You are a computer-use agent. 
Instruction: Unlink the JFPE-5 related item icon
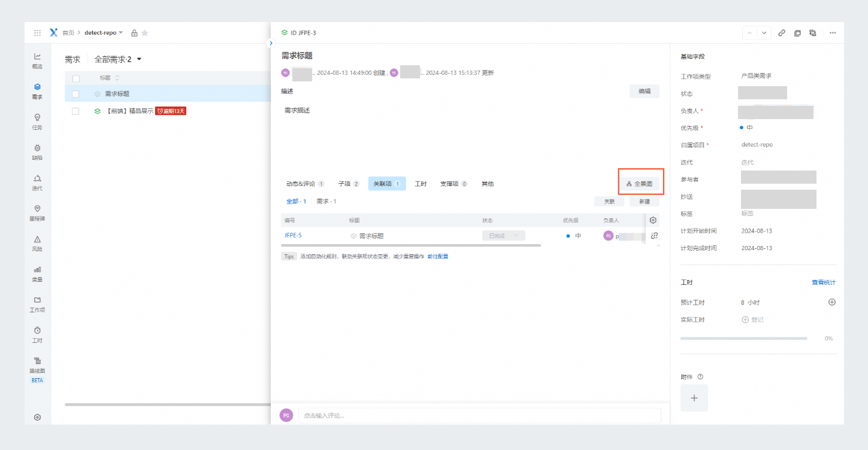click(654, 236)
